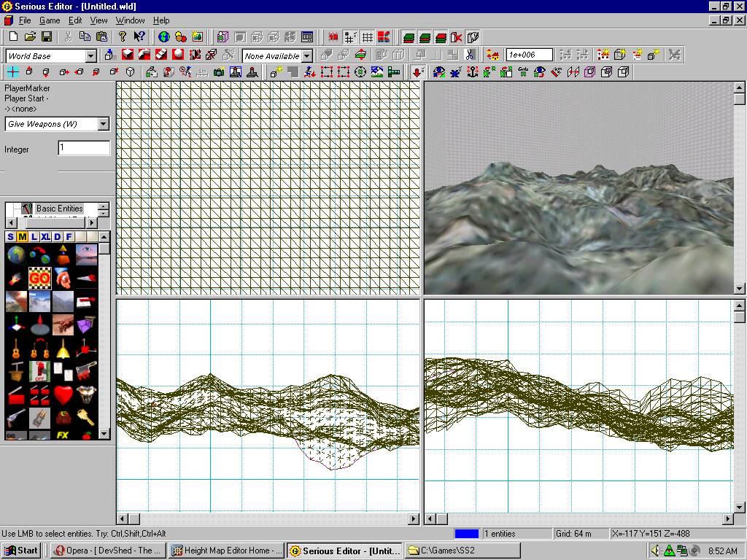Switch thumbnails to M size

(23, 237)
